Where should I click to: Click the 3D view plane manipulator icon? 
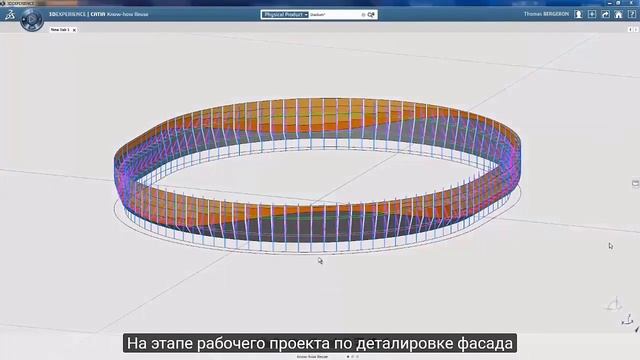(x=613, y=304)
